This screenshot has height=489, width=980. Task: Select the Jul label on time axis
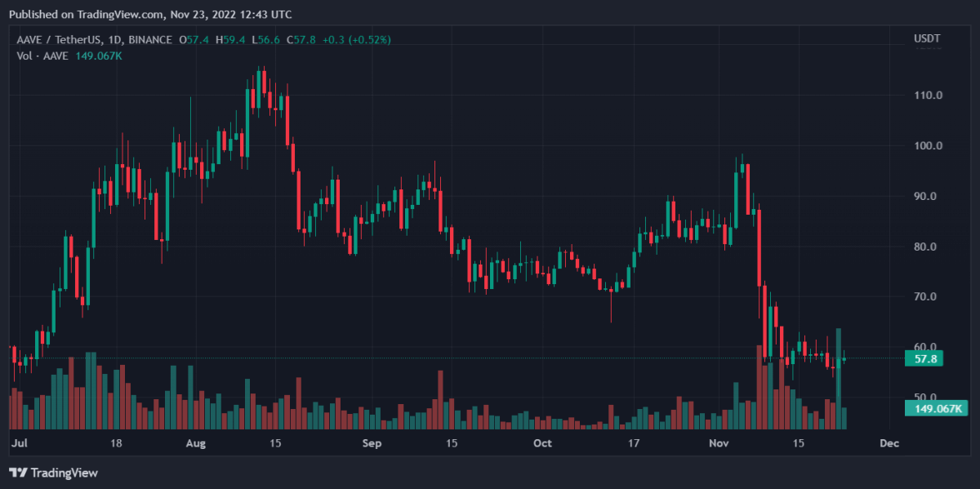pyautogui.click(x=20, y=443)
